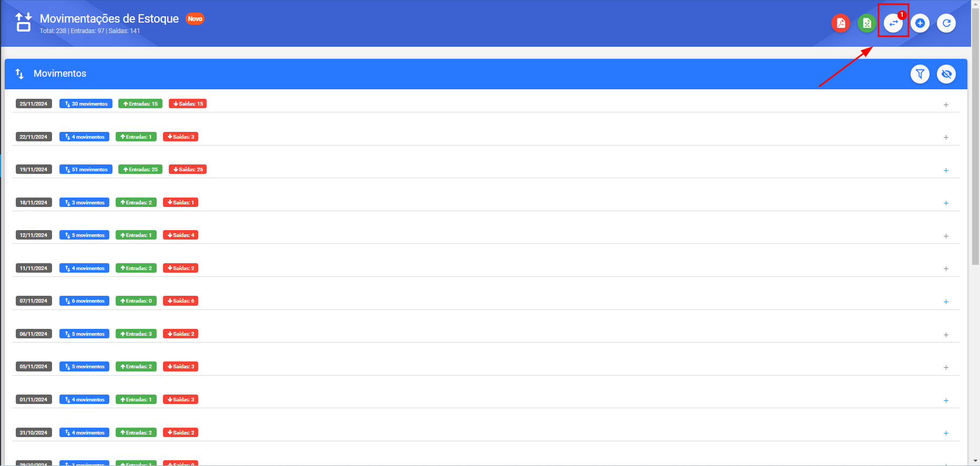Refresh the stock movements list
The width and height of the screenshot is (980, 466).
(946, 23)
